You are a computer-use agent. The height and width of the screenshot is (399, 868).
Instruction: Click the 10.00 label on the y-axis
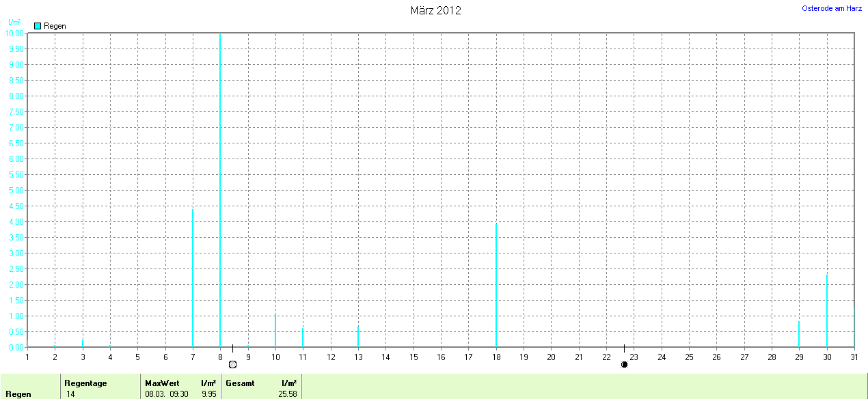[x=15, y=33]
